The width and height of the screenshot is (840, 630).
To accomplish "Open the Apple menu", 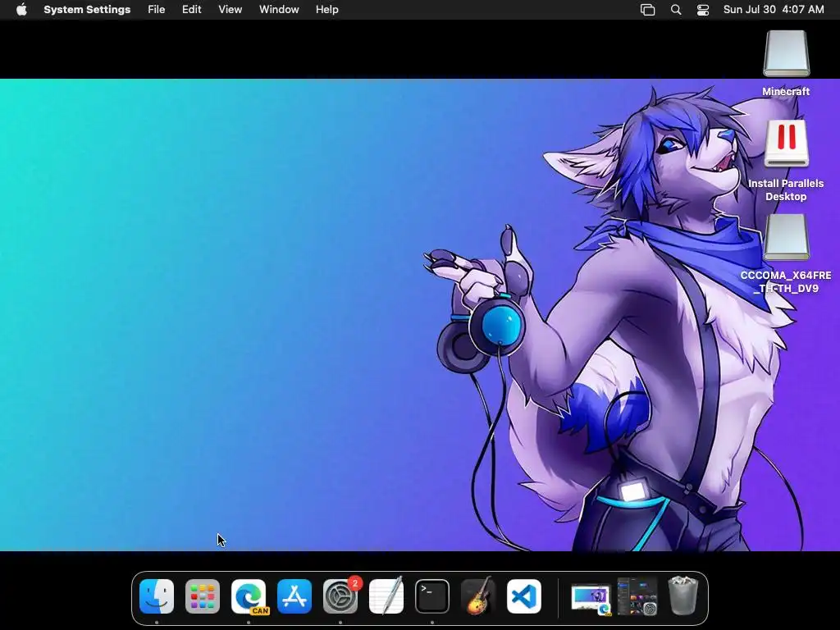I will point(21,10).
